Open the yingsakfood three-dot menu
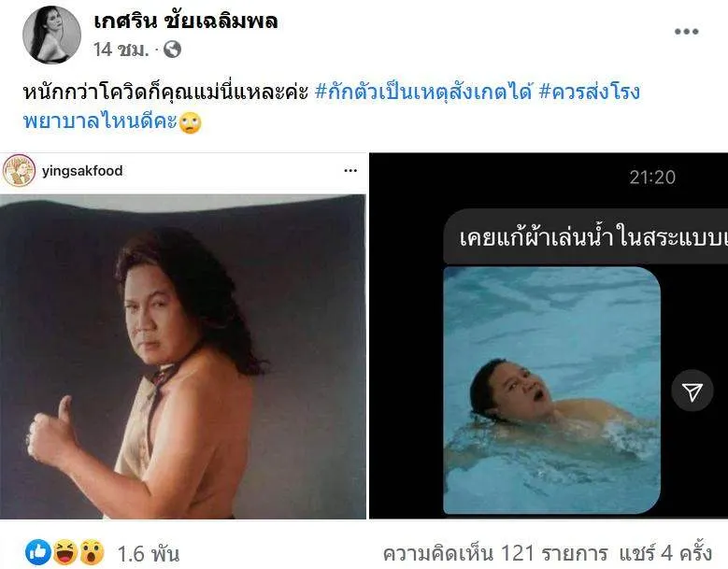 coord(350,171)
